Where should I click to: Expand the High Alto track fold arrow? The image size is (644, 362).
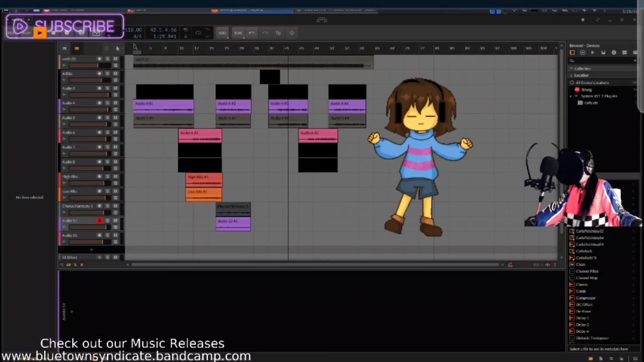64,183
